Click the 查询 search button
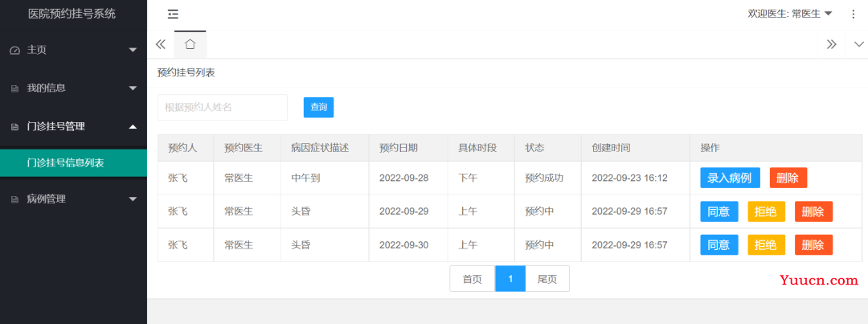The height and width of the screenshot is (324, 868). (x=318, y=107)
